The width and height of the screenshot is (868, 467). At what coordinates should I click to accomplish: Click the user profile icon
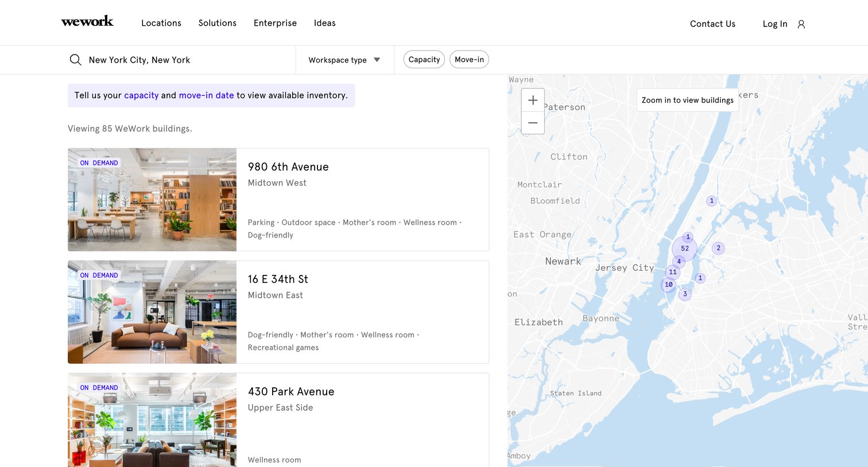(801, 24)
